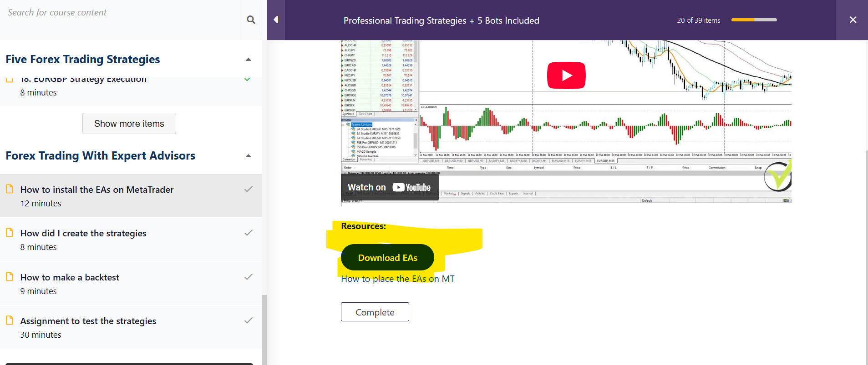This screenshot has width=868, height=365.
Task: Click the 'How to install the EAs' document icon
Action: coord(10,189)
